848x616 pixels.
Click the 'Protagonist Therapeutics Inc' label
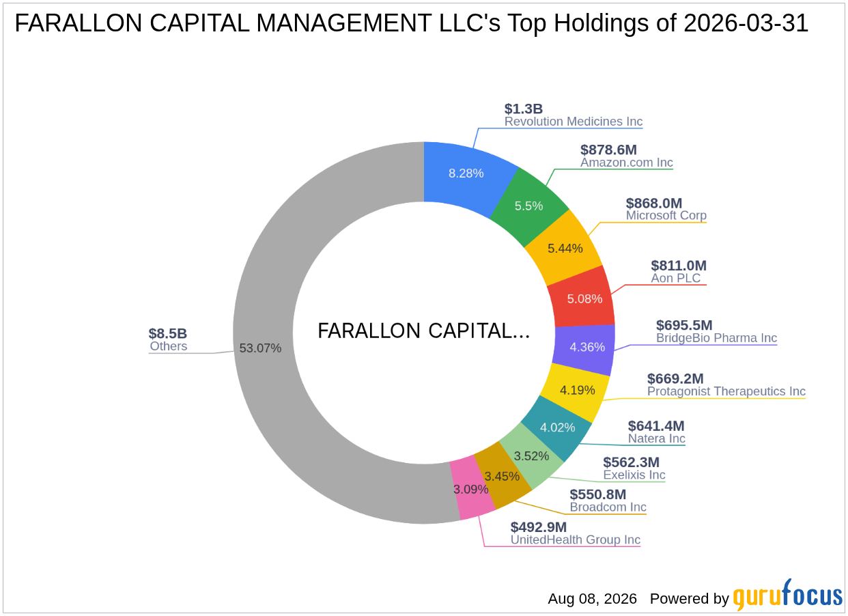coord(726,391)
